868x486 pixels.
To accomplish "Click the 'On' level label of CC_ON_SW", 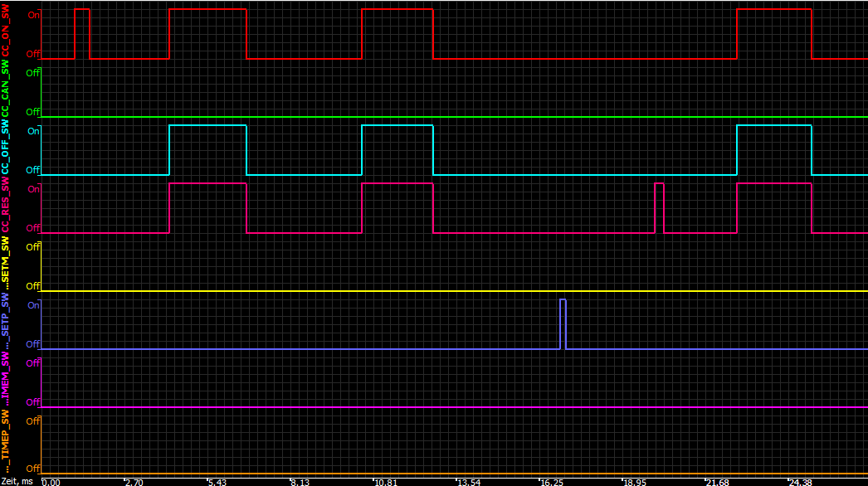I will 33,15.
